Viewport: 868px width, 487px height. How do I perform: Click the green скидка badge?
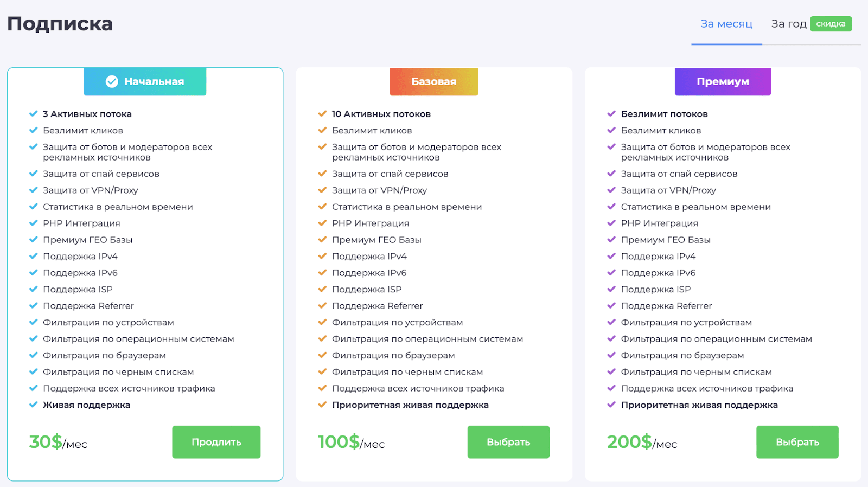pyautogui.click(x=831, y=24)
